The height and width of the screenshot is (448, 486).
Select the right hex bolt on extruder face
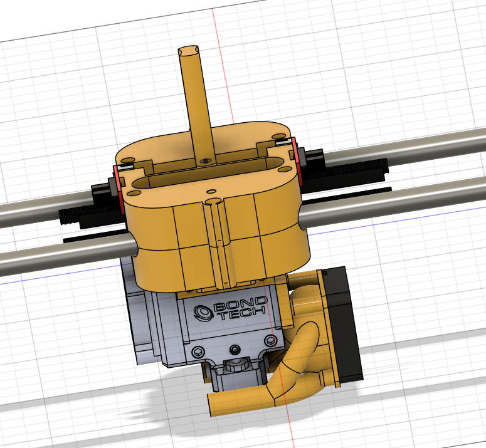tap(270, 341)
